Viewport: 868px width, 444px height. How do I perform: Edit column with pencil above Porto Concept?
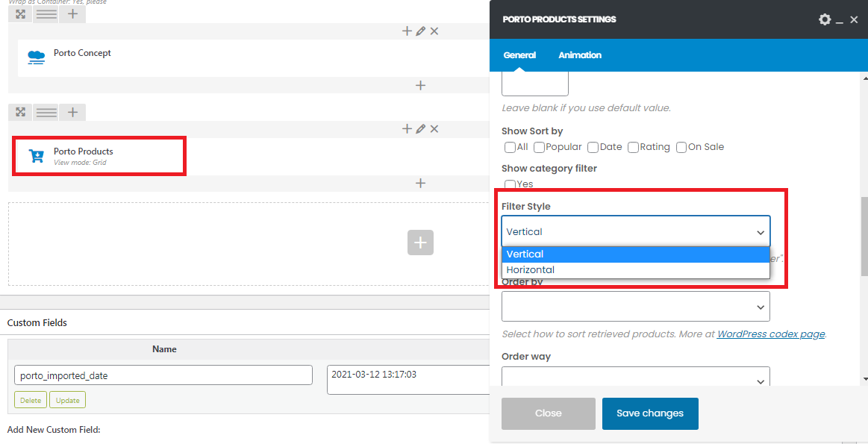tap(420, 31)
